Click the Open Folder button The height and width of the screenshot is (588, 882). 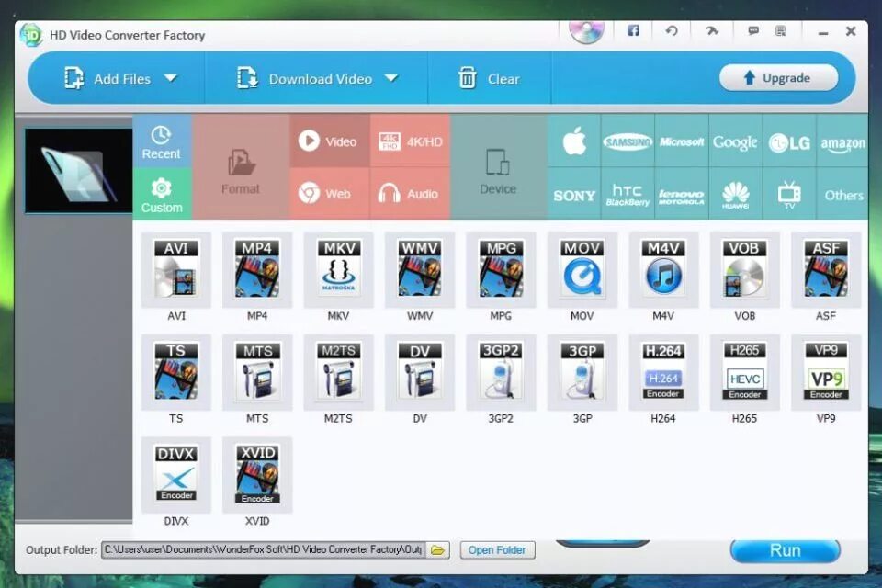[x=497, y=549]
